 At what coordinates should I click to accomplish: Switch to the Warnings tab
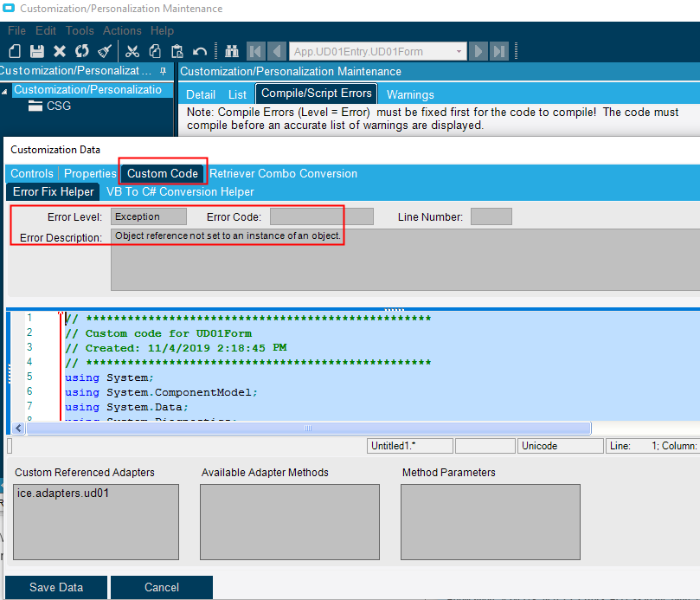(x=410, y=94)
